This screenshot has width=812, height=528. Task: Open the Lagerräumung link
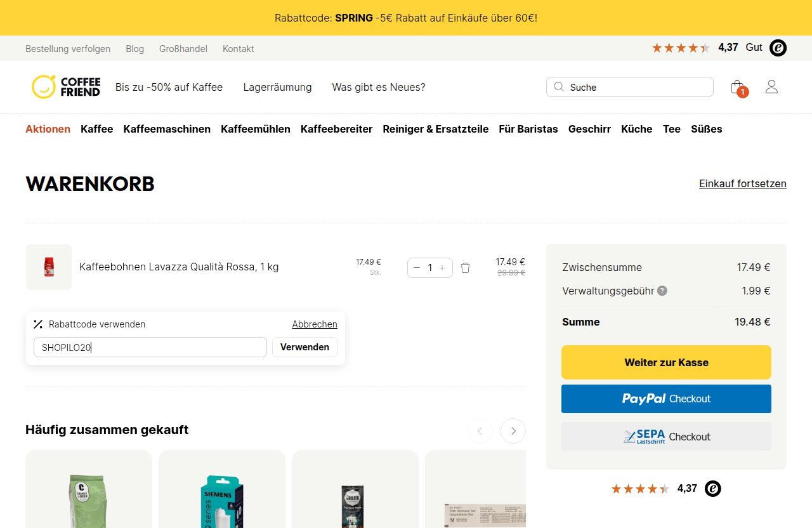(x=277, y=87)
